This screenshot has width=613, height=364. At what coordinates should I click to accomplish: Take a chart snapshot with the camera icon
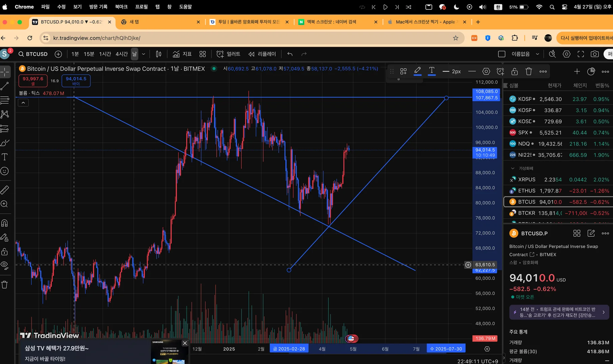point(595,54)
